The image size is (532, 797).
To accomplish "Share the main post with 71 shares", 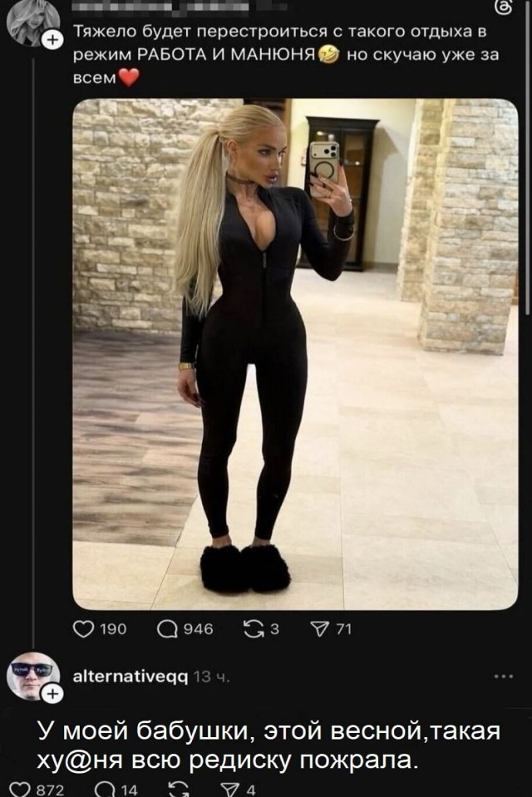I will coord(319,629).
